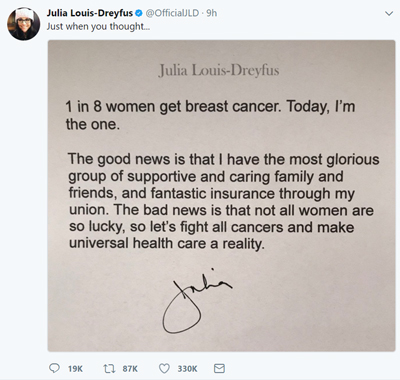Open Julia Louis-Dreyfus profile avatar
Screen dimensions: 400x380
(x=24, y=24)
